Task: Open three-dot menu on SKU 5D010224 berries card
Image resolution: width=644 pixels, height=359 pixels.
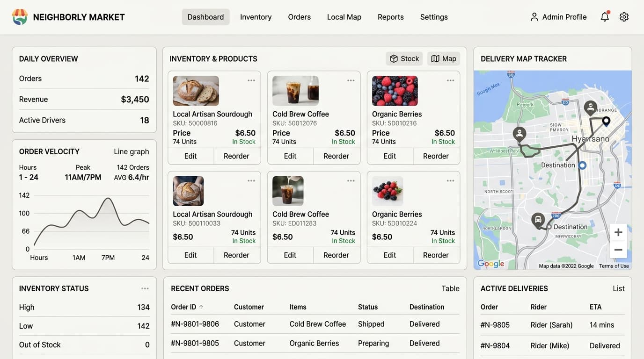Action: 450,181
